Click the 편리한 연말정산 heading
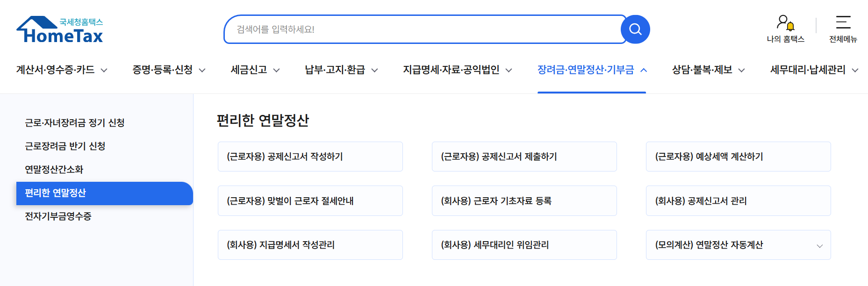868x286 pixels. click(x=263, y=121)
